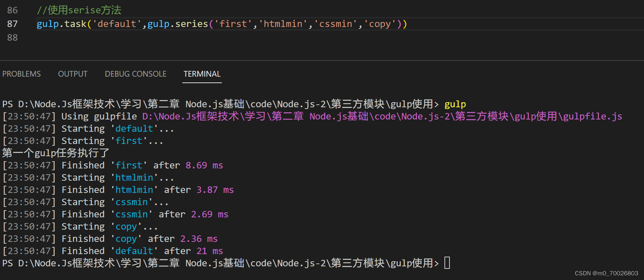Click the comment '//使用serise方法' on line 86
Screen dimensions: 644x280
click(x=79, y=10)
